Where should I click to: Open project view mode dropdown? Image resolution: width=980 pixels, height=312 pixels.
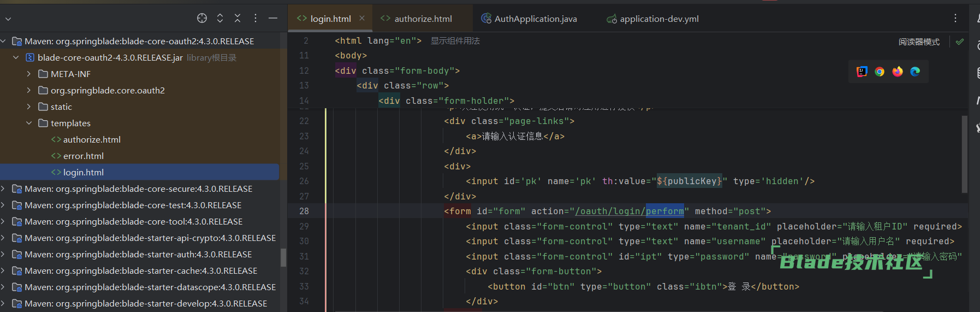(8, 19)
